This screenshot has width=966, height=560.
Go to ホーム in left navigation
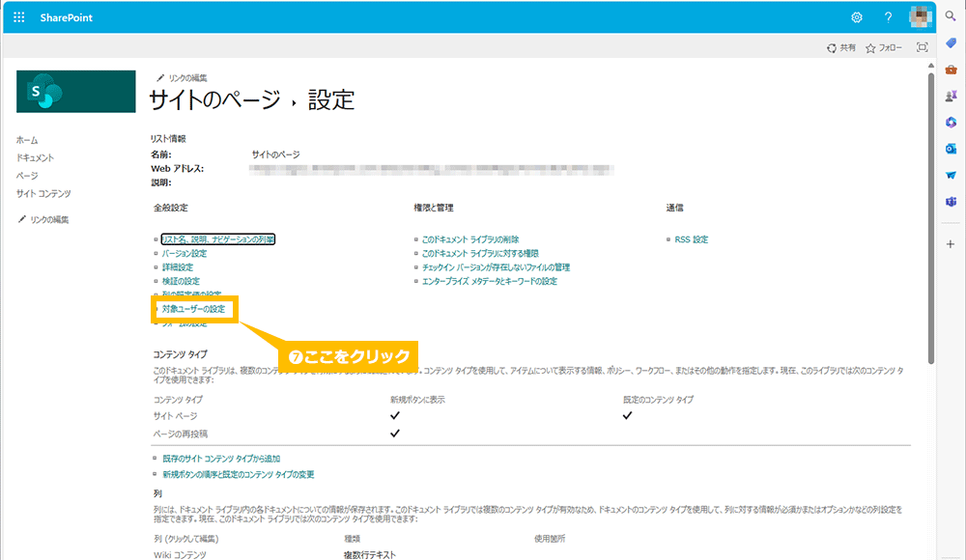click(27, 140)
